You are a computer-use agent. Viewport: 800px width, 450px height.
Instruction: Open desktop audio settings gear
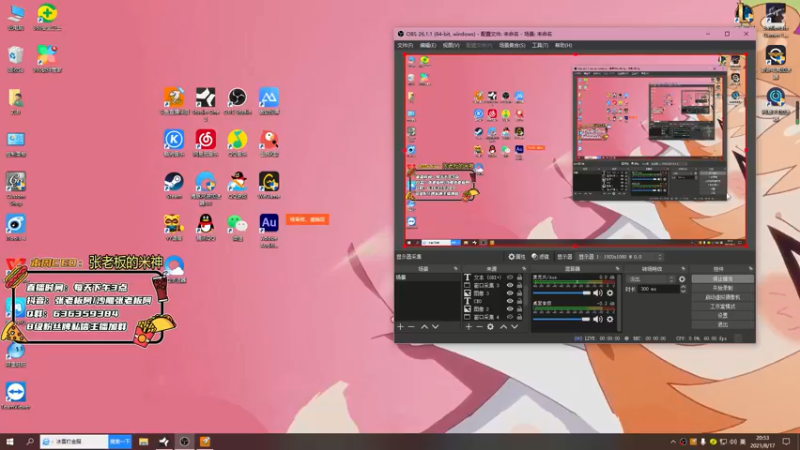[610, 319]
